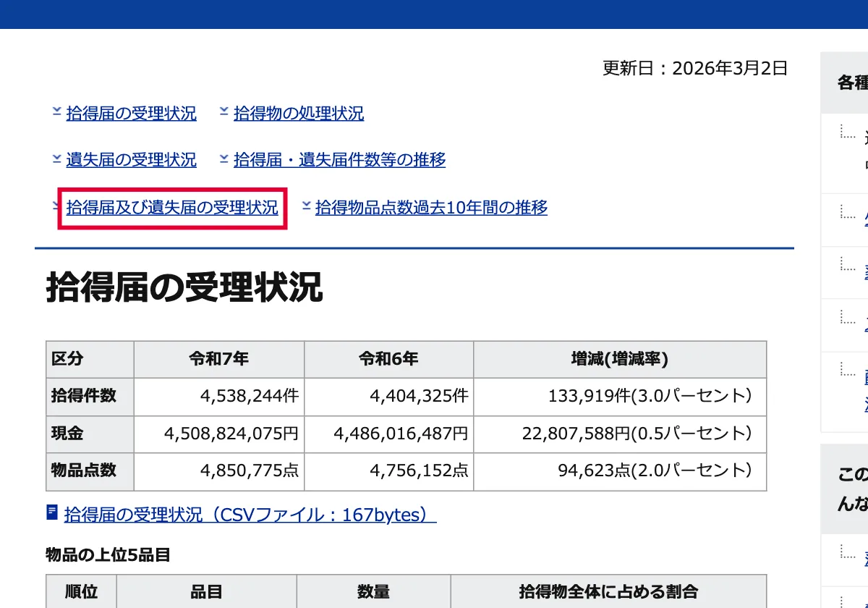
Task: Click the 物品点数 row header
Action: 90,472
